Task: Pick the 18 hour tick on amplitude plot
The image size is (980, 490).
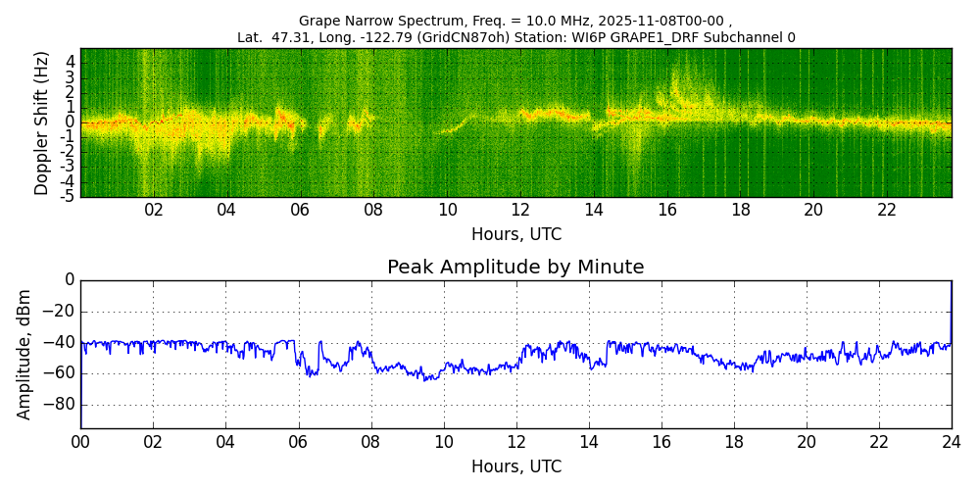Action: click(x=733, y=442)
